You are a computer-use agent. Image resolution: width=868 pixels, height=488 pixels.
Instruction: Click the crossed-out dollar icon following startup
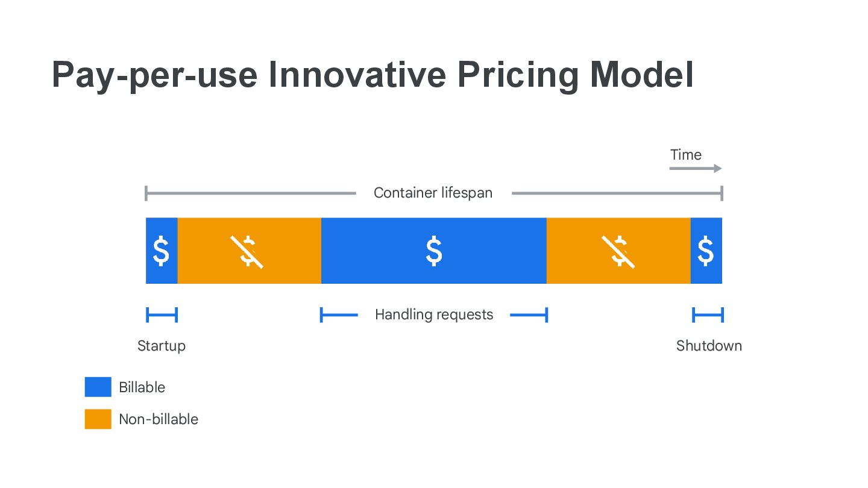click(248, 251)
